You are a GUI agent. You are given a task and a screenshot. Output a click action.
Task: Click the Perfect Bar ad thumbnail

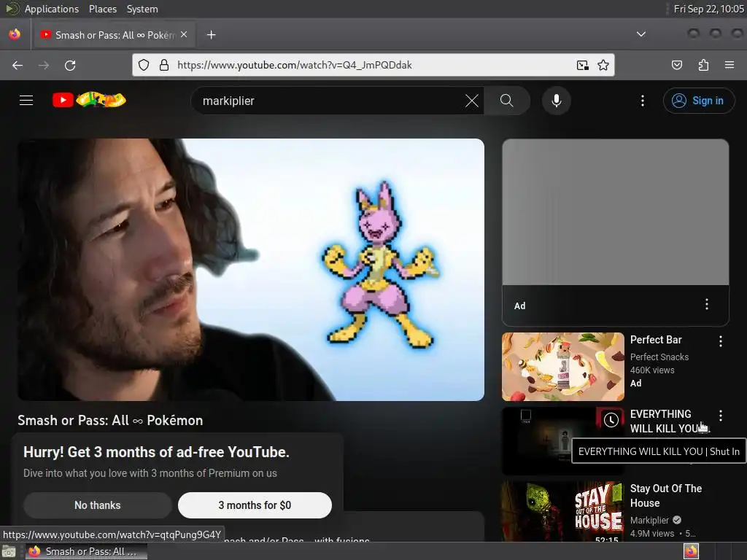pos(562,367)
